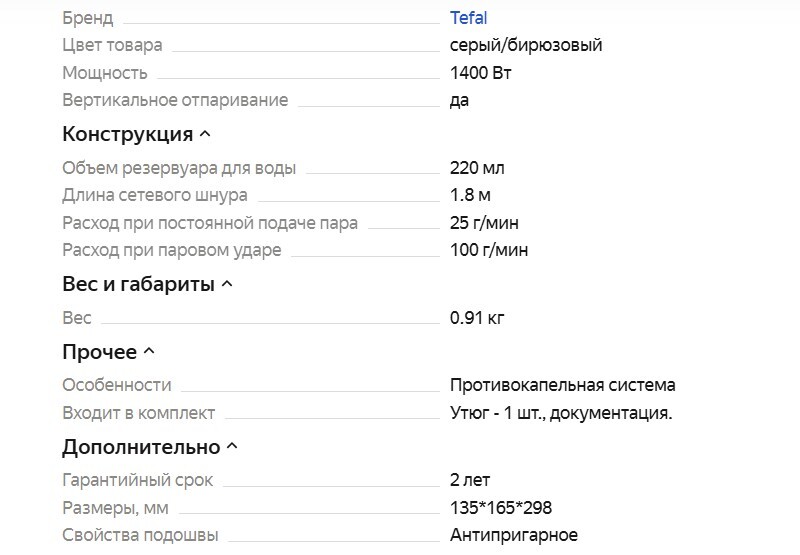Select the серый/бирюзовый color value
The image size is (800, 555).
[526, 45]
